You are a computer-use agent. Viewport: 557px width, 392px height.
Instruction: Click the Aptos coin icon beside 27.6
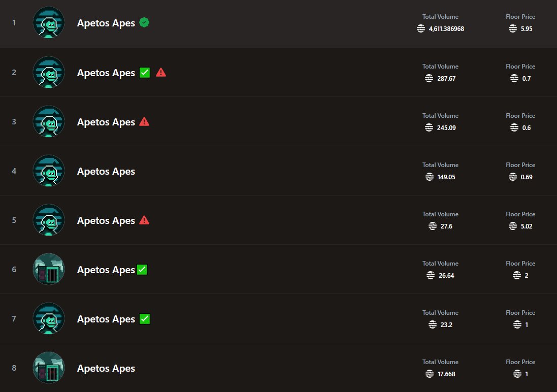433,226
